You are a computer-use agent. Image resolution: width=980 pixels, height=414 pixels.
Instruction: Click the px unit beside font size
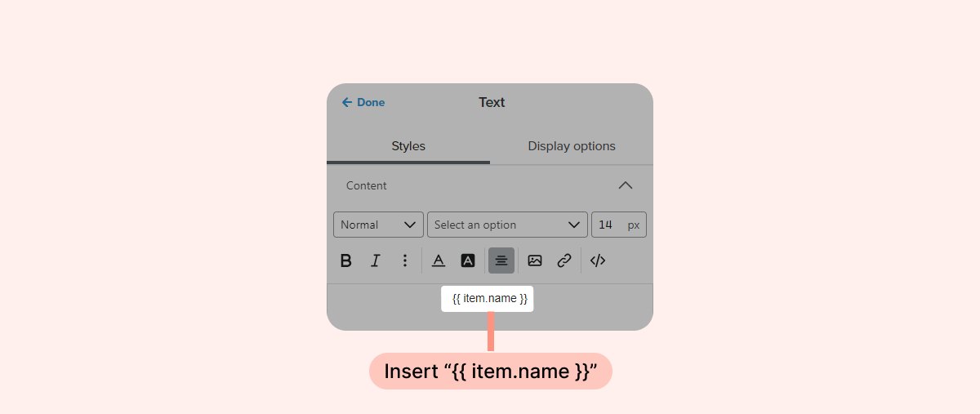[634, 225]
